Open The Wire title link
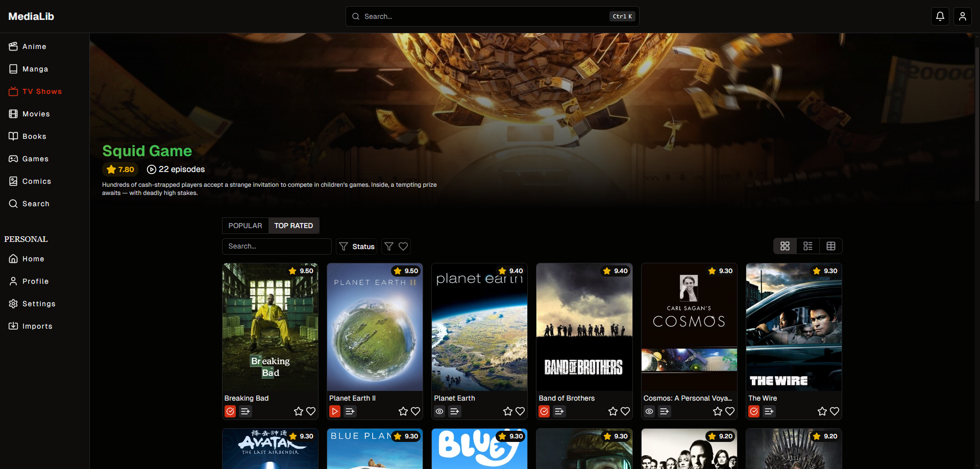Image resolution: width=980 pixels, height=469 pixels. tap(763, 398)
